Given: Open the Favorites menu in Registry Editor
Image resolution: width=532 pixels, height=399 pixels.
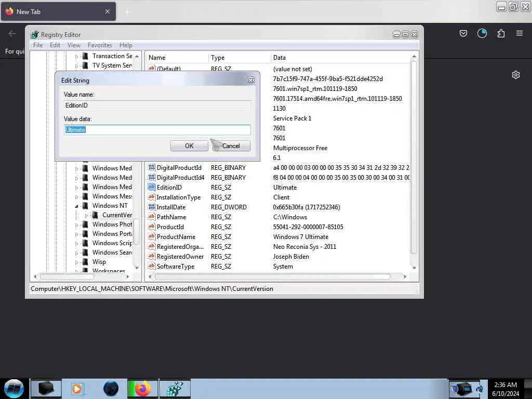Looking at the screenshot, I should tap(100, 45).
